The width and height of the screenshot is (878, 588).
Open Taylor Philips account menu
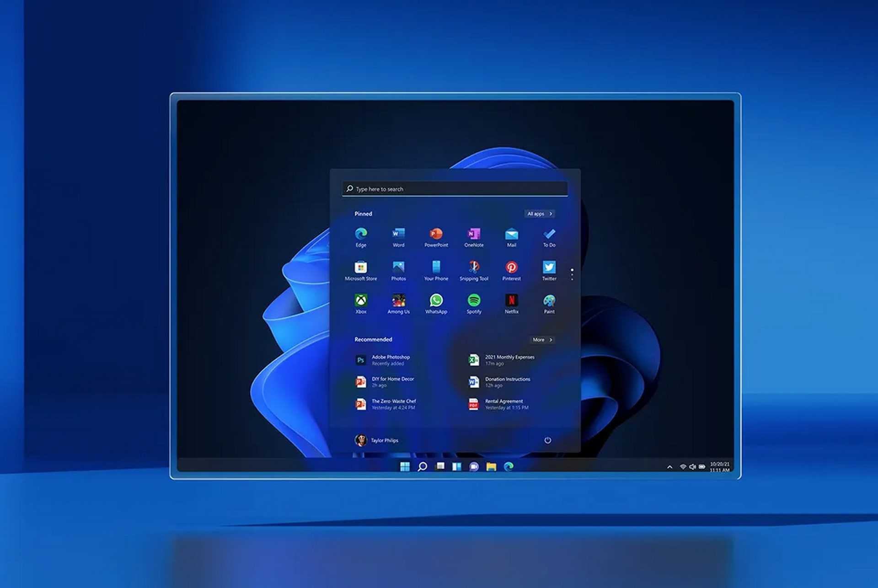376,440
